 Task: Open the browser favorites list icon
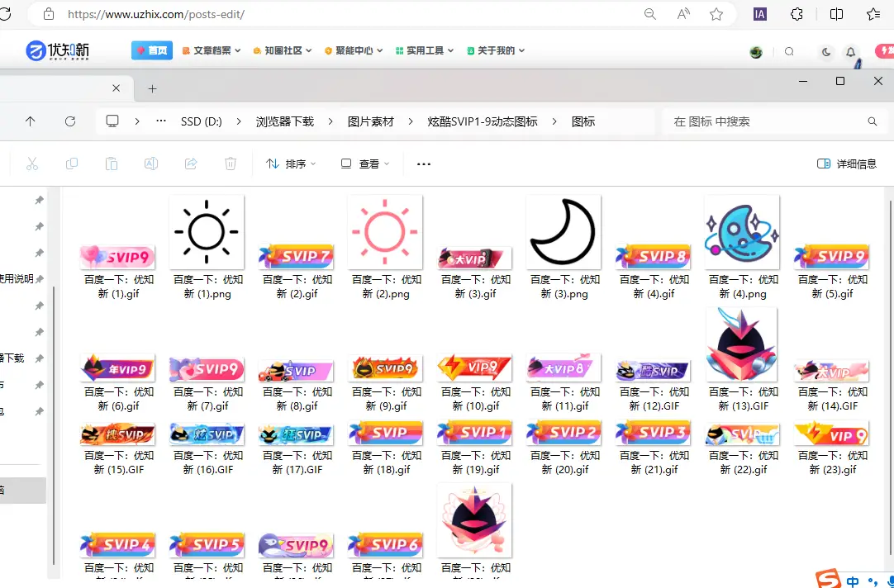873,14
